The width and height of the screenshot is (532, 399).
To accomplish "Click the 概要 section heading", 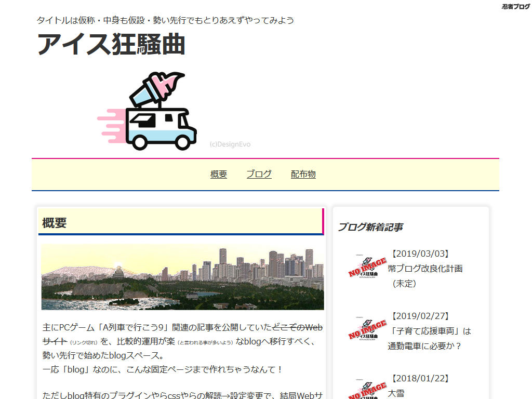I will point(54,223).
